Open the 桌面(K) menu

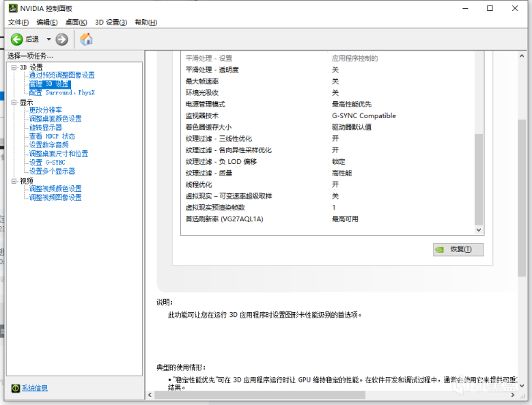point(76,23)
